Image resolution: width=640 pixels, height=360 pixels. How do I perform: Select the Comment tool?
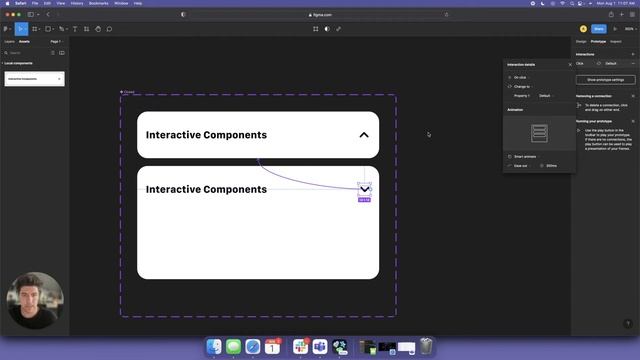tap(109, 29)
